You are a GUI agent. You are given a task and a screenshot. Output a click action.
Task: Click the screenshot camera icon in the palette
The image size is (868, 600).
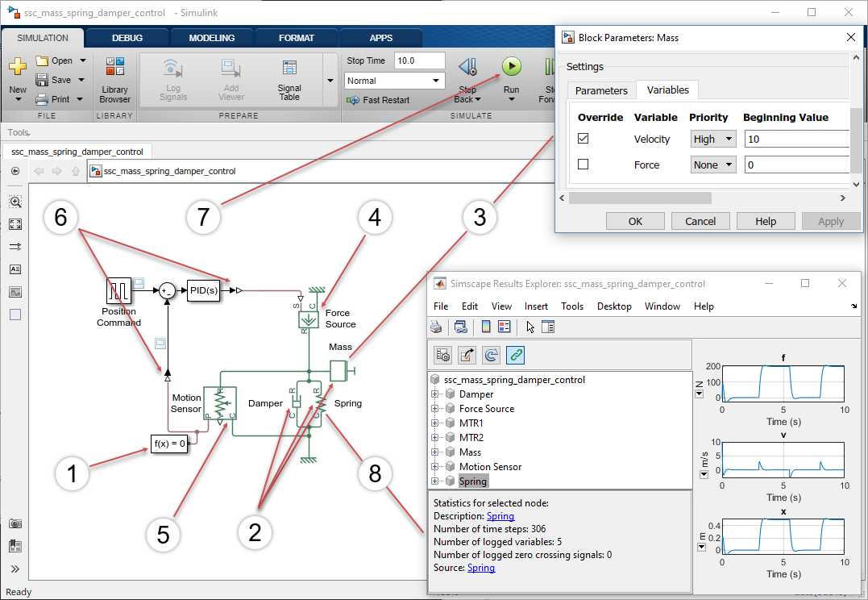15,523
